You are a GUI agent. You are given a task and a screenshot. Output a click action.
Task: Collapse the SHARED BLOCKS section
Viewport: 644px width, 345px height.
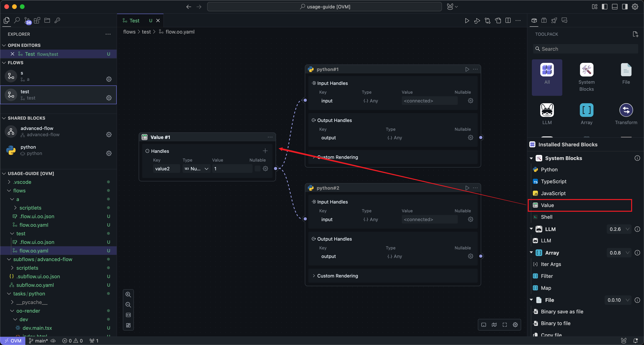[26, 118]
